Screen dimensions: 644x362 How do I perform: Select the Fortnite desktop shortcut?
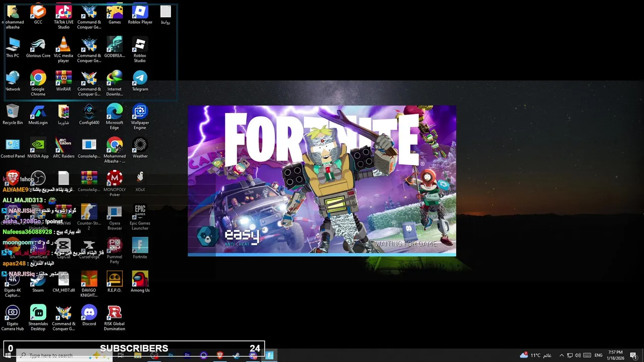click(140, 249)
